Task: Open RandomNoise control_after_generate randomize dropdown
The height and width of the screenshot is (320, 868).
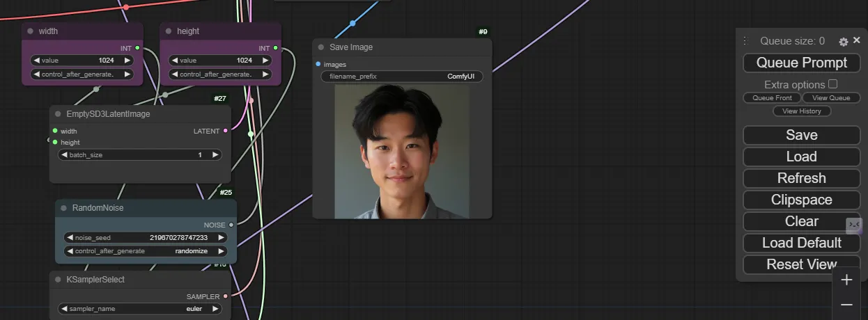Action: pos(146,251)
